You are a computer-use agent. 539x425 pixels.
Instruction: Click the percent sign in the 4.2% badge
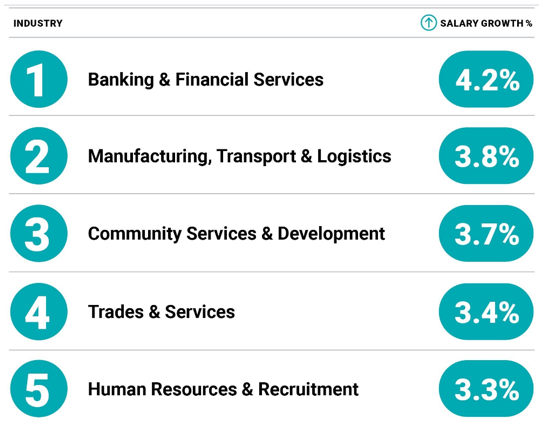coord(507,80)
